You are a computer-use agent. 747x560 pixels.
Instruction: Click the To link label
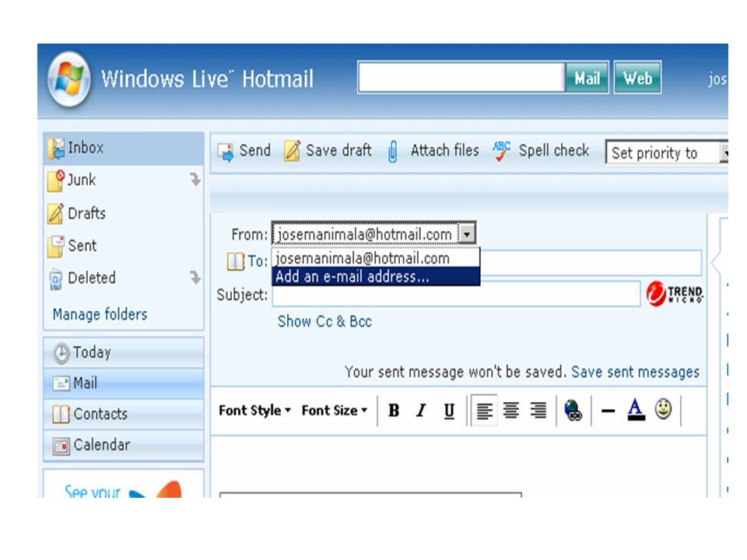258,261
